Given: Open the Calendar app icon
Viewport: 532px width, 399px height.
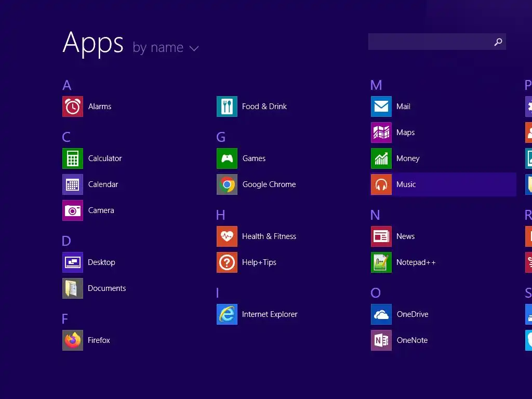Looking at the screenshot, I should pos(73,184).
